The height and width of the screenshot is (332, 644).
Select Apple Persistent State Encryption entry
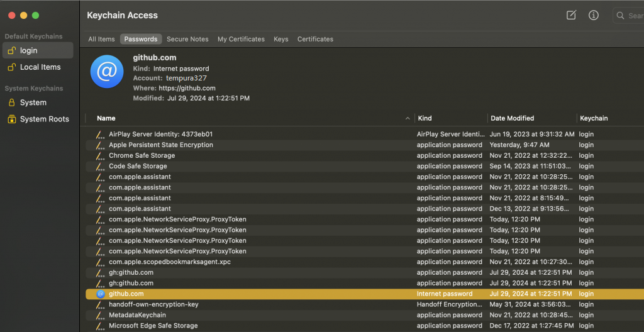[365, 145]
